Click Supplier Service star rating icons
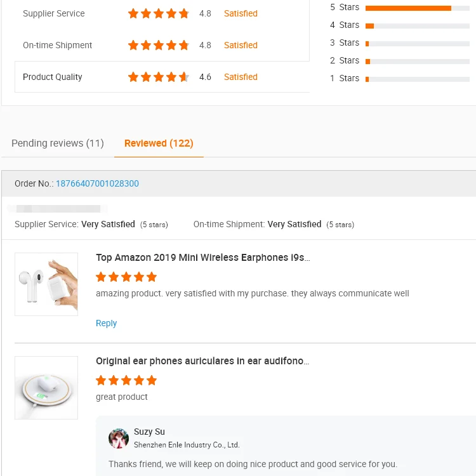Screen dimensions: 476x476 [158, 13]
